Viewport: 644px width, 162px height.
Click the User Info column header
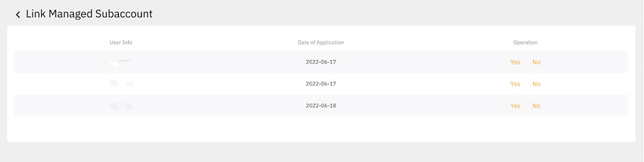click(121, 43)
